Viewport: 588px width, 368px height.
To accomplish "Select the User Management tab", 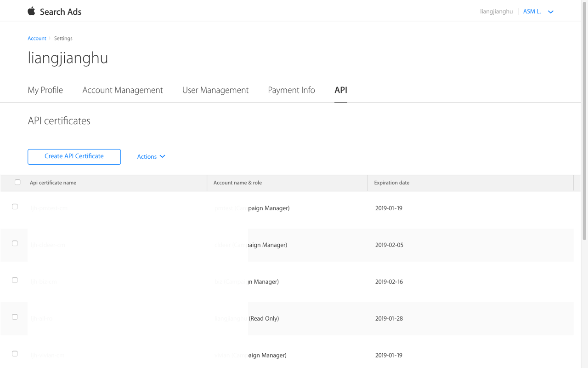I will [x=215, y=90].
